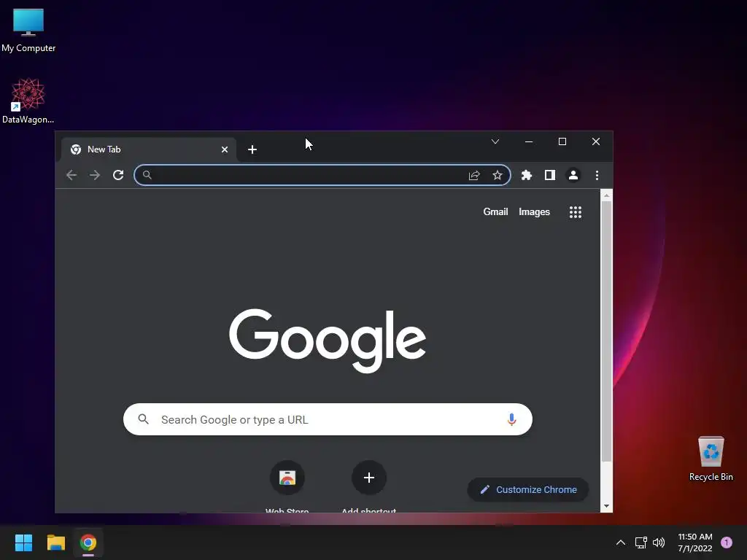The width and height of the screenshot is (747, 560).
Task: Click the scrollbar up arrow
Action: 606,195
